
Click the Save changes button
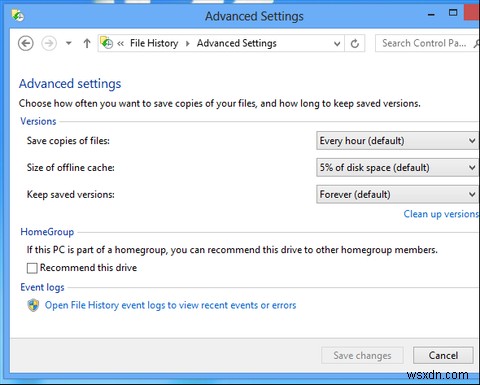click(362, 355)
